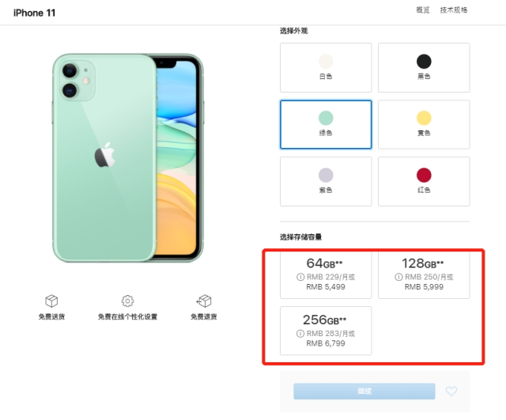Click the blue 继续 continue button

coord(364,392)
